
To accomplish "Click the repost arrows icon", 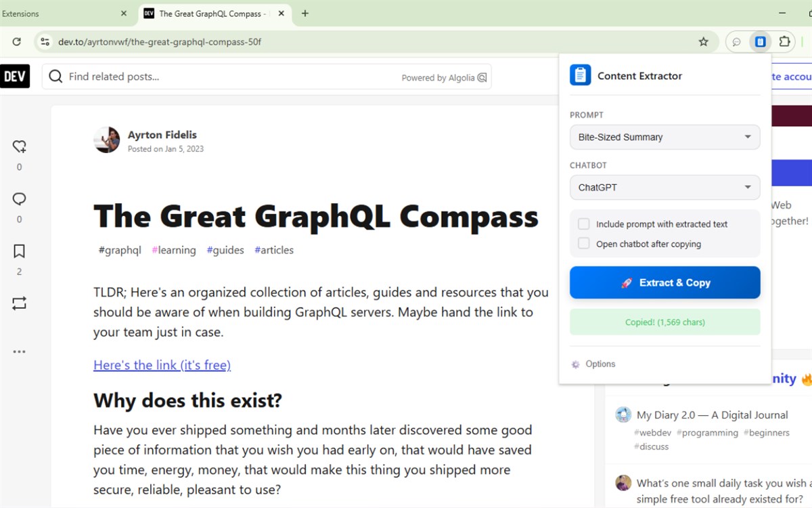I will 19,303.
